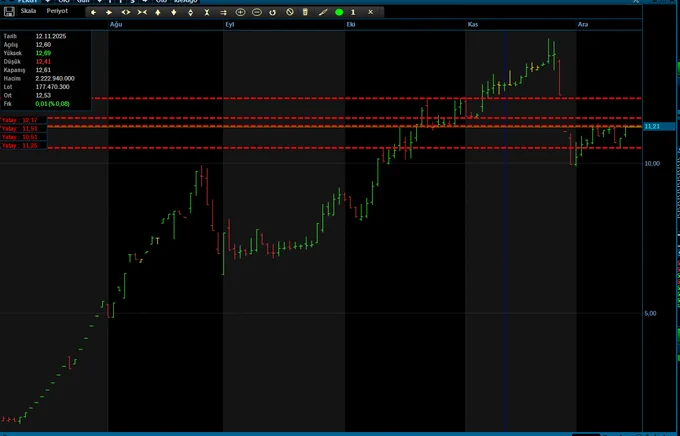Click the Eyl month label
The width and height of the screenshot is (680, 436).
coord(230,24)
